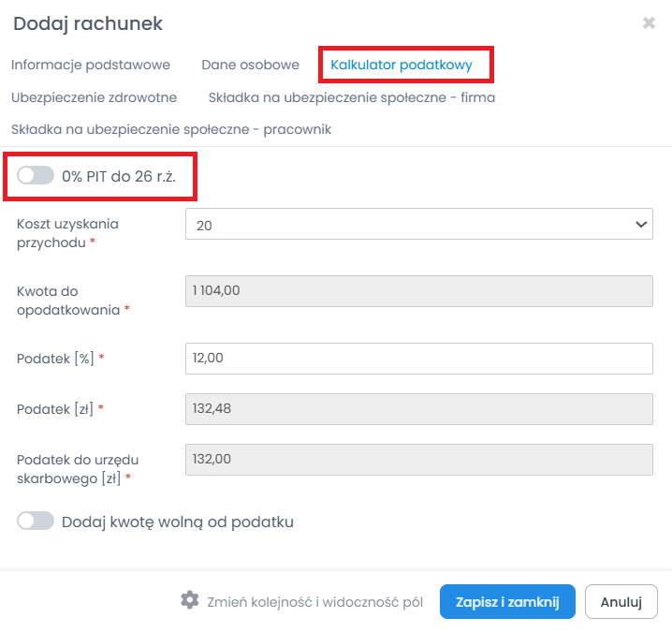This screenshot has width=672, height=632.
Task: Close the Dodaj rachunek dialog with X
Action: coord(649,23)
